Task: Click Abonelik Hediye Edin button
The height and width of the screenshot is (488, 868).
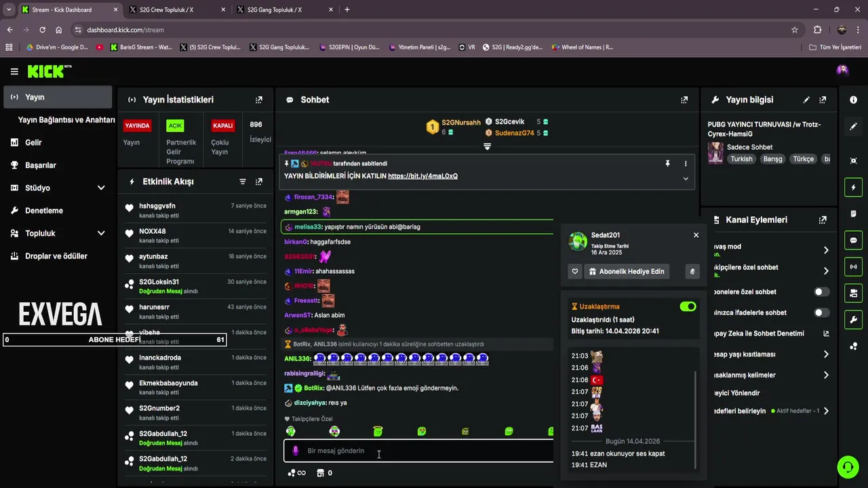Action: (x=627, y=271)
